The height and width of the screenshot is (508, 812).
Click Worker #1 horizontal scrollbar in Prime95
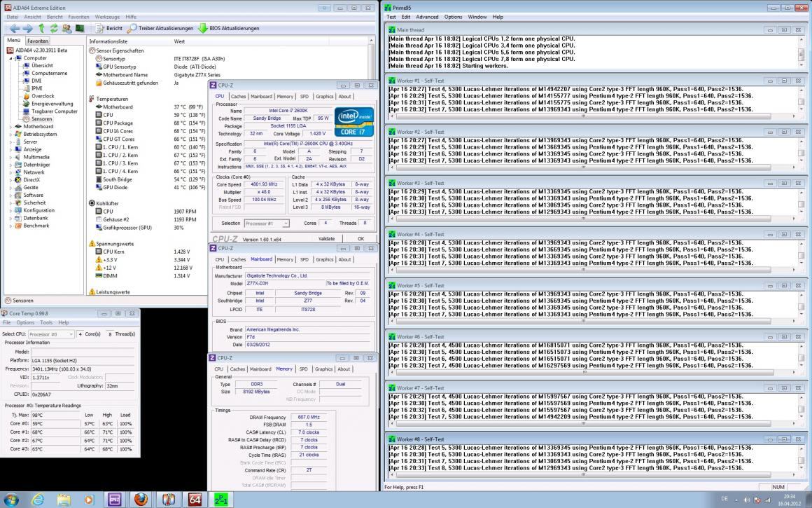click(591, 116)
